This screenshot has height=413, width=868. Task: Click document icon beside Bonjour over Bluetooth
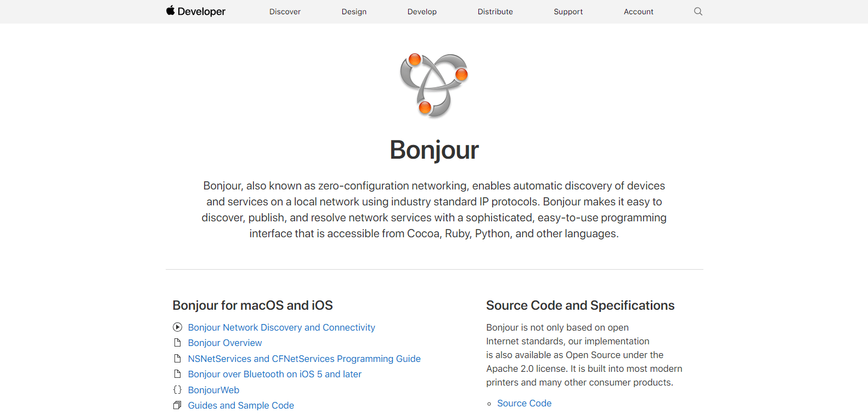point(177,374)
